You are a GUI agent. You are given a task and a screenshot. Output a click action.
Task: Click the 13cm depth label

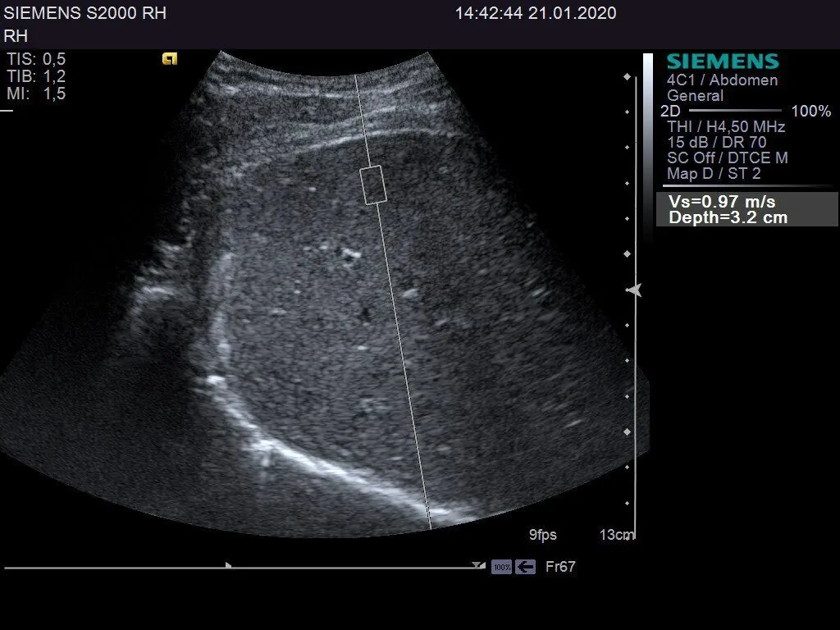click(617, 535)
